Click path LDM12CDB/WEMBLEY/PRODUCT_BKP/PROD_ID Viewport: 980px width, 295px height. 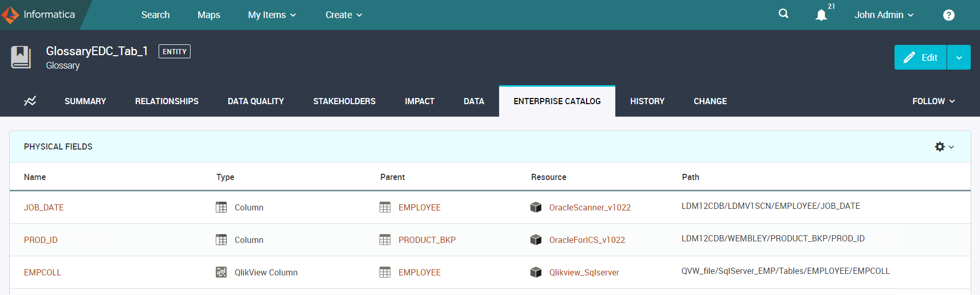[773, 238]
